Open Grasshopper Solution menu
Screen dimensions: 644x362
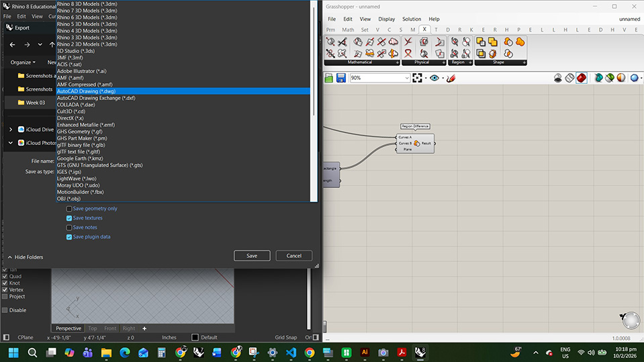click(412, 19)
